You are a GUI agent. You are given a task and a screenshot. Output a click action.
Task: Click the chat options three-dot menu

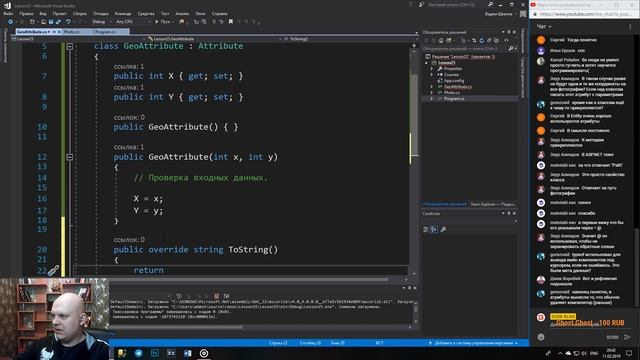point(630,26)
